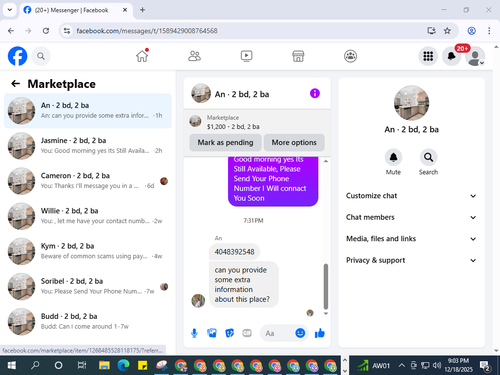Viewport: 500px width, 375px height.
Task: Open the Facebook home logo
Action: click(17, 56)
